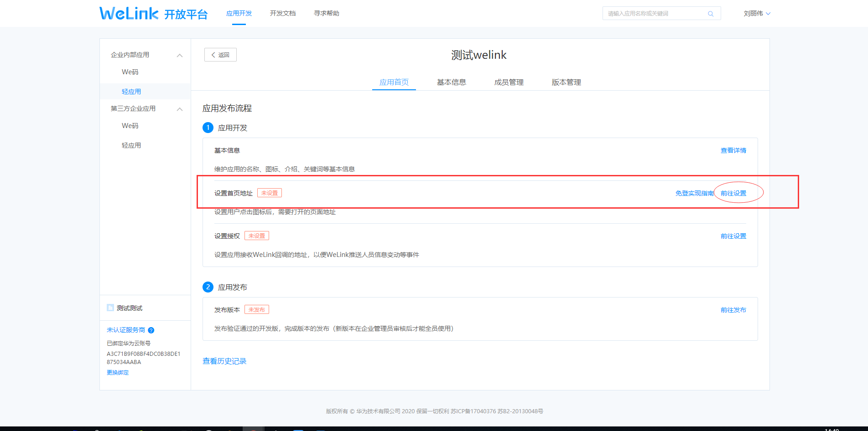Viewport: 868px width, 431px height.
Task: Collapse the 企业内部应用 sidebar group
Action: pos(180,55)
